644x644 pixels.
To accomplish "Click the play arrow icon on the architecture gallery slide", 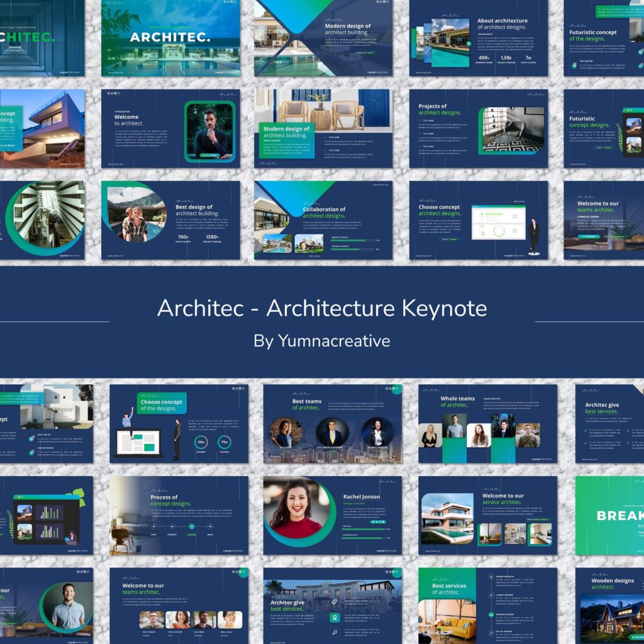I will coord(469,43).
